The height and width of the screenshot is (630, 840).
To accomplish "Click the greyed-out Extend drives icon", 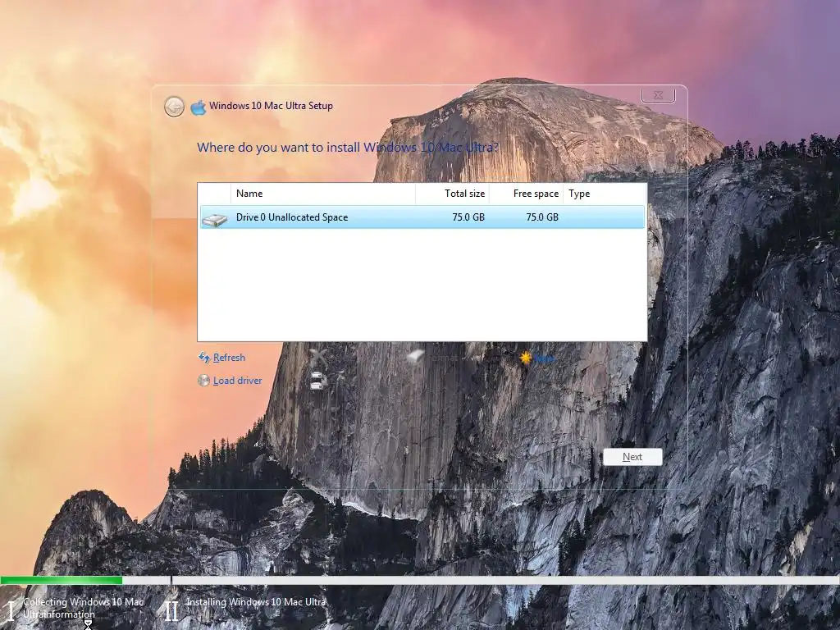I will (x=319, y=381).
